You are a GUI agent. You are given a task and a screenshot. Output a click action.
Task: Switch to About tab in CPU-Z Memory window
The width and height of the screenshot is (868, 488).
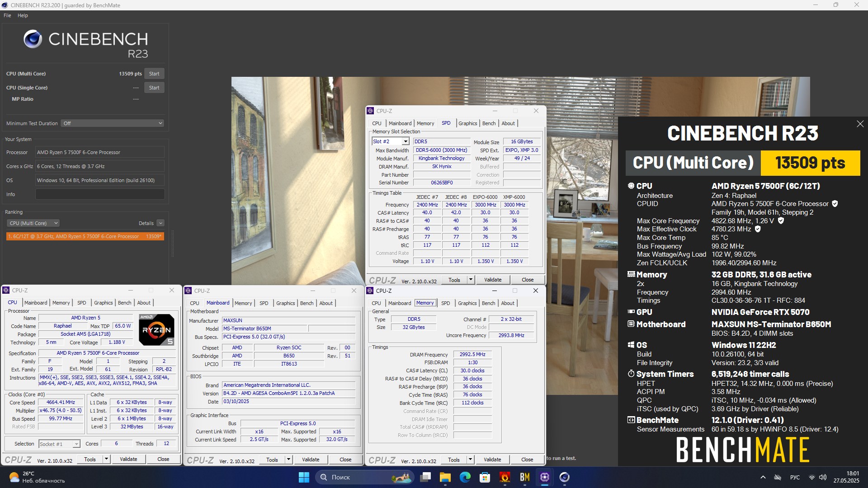pyautogui.click(x=508, y=303)
